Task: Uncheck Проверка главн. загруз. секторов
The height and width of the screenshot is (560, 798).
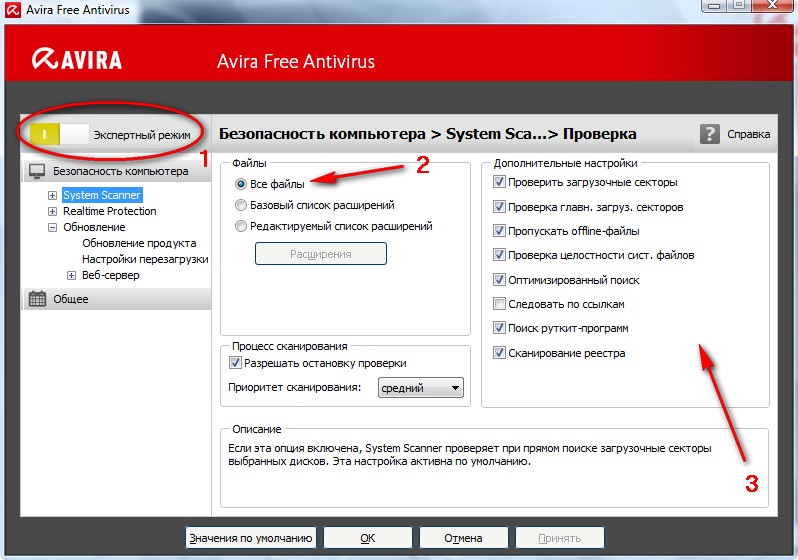Action: [x=499, y=207]
